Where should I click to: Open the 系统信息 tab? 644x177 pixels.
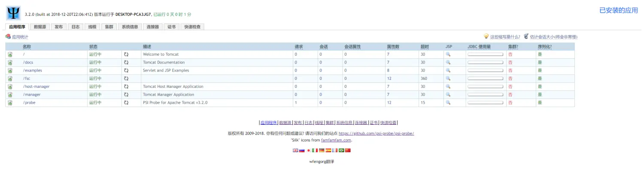pyautogui.click(x=130, y=27)
